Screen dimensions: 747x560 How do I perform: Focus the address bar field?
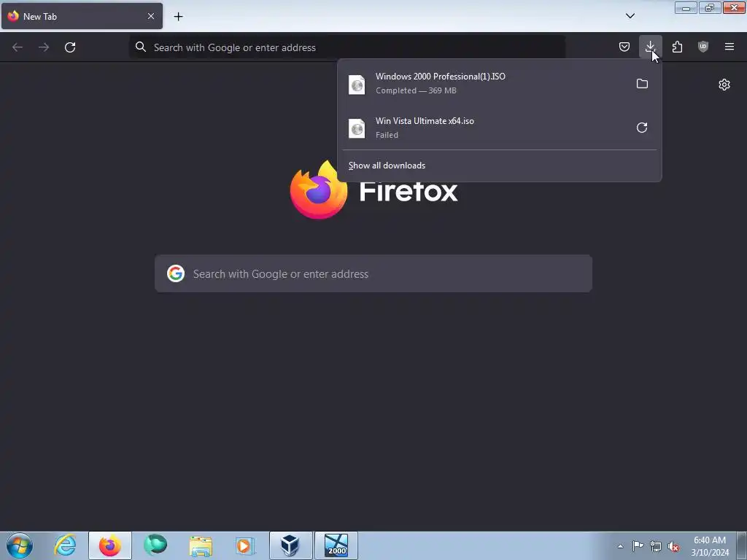click(347, 47)
